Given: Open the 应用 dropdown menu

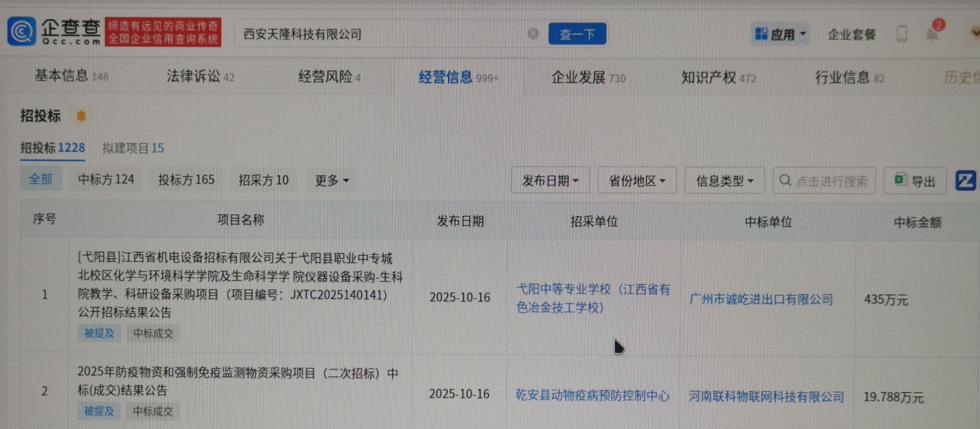Looking at the screenshot, I should pos(780,34).
